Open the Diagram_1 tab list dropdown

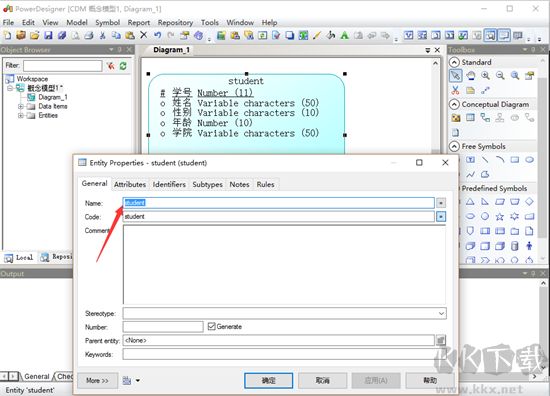428,50
